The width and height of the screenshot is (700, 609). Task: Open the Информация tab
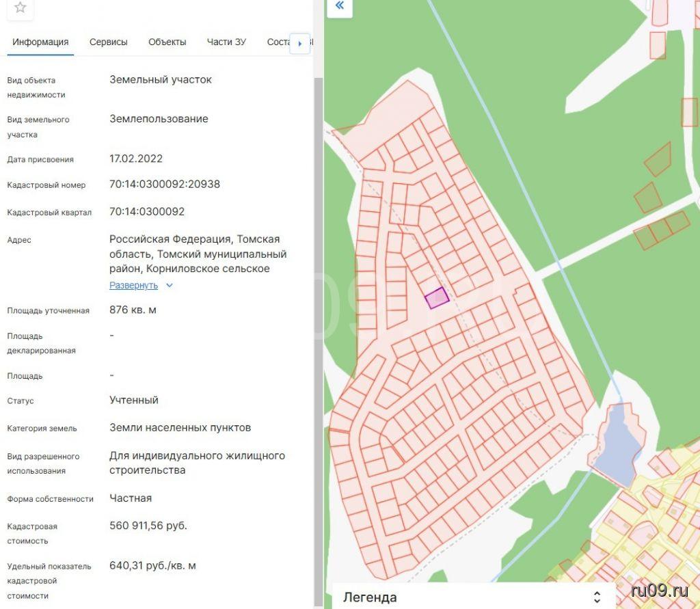tap(40, 42)
